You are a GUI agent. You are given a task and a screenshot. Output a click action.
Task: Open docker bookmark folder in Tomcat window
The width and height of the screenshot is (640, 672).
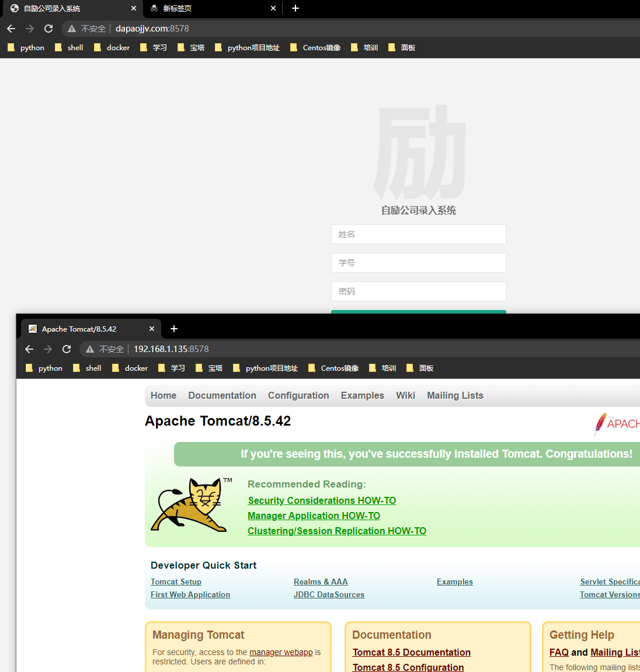[x=130, y=368]
